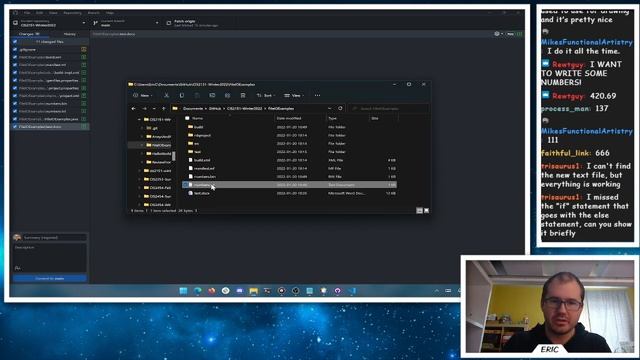Switch to large icons view in Explorer status bar
This screenshot has height=360, width=640.
(x=426, y=211)
